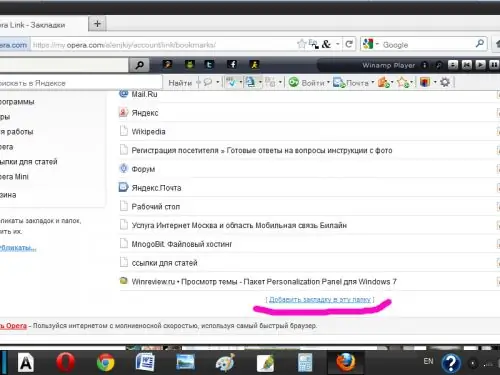Image resolution: width=500 pixels, height=375 pixels.
Task: Click the blue дубликаты link in the sidebar
Action: 18,248
